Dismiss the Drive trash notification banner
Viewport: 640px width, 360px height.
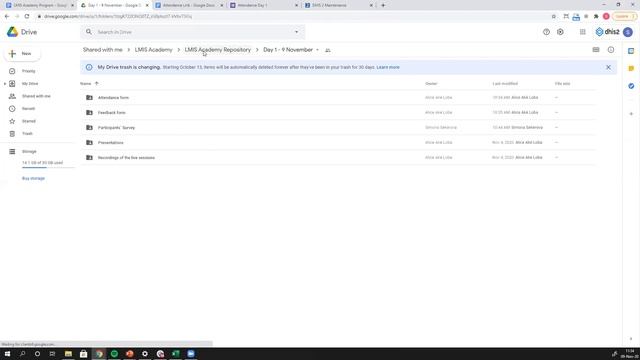[x=608, y=67]
